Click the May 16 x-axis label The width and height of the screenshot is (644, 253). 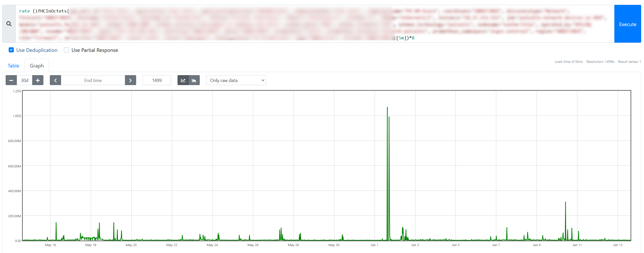click(x=50, y=245)
